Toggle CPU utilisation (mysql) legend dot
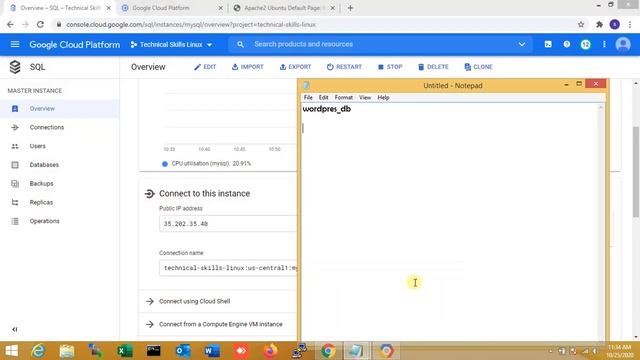The height and width of the screenshot is (360, 640). click(x=164, y=164)
